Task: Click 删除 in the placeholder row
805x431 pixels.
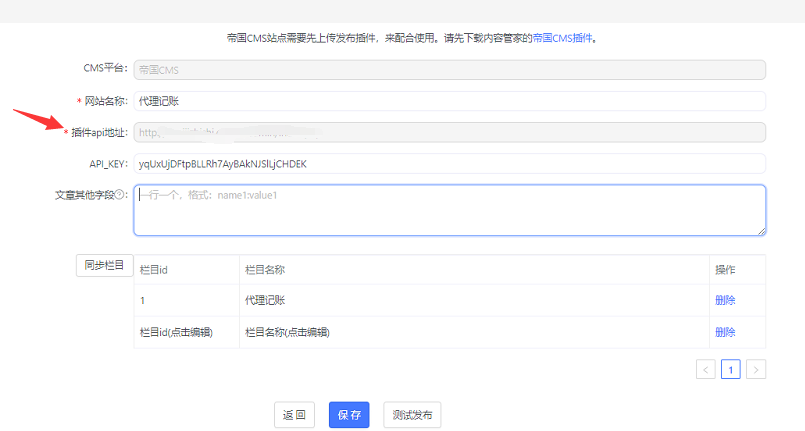Action: 725,332
